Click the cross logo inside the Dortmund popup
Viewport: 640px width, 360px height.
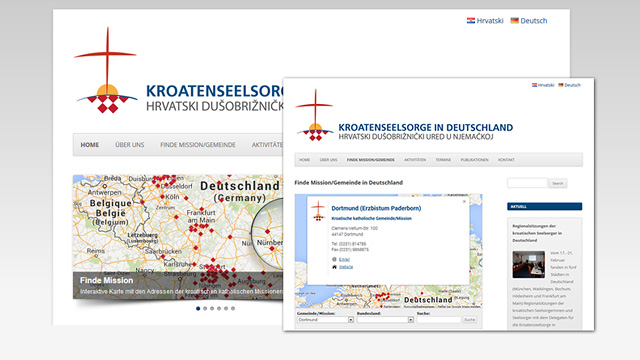(x=318, y=211)
